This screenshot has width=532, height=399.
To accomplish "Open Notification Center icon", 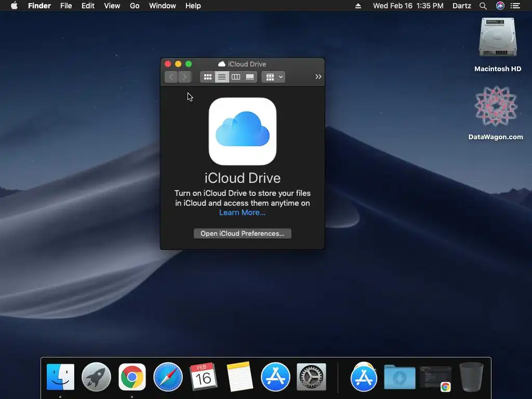I will point(515,6).
